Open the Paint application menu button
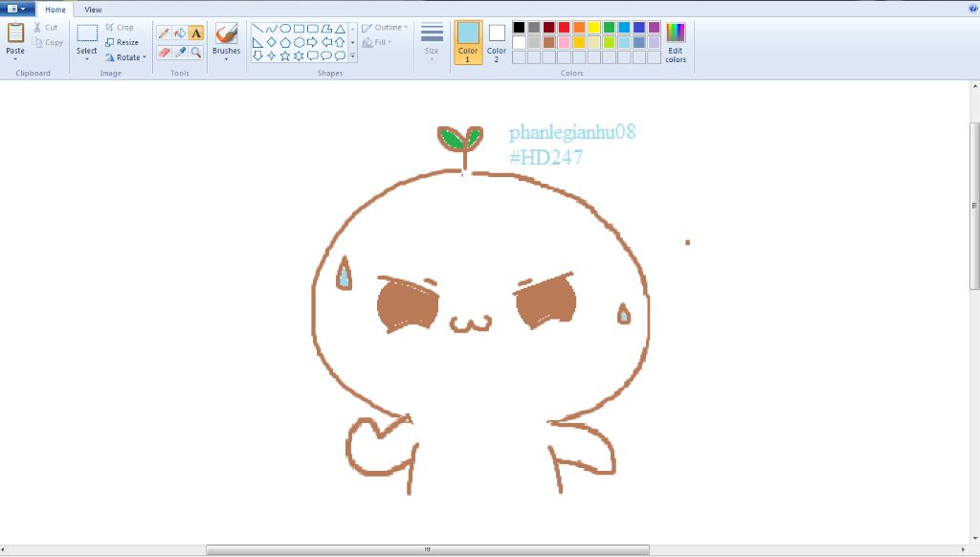The image size is (980, 557). (x=17, y=9)
